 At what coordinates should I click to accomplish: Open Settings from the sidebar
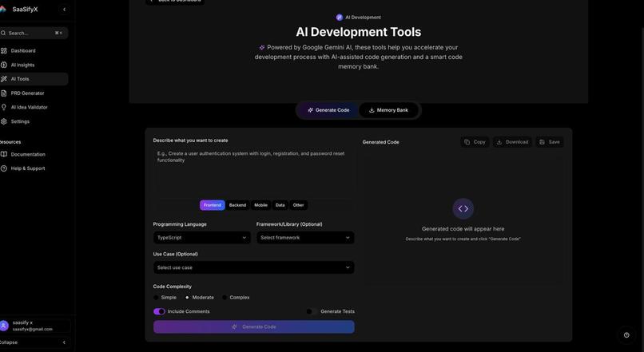pos(34,121)
